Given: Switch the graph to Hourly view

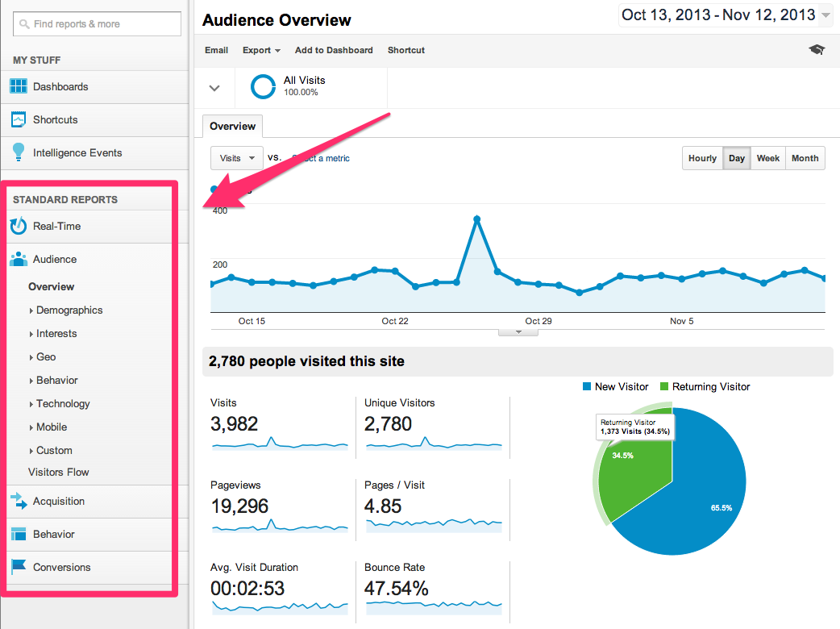Looking at the screenshot, I should click(702, 158).
